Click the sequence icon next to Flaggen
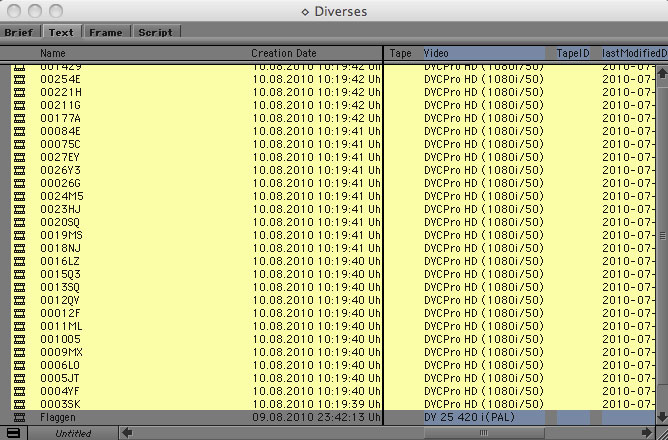 tap(19, 417)
